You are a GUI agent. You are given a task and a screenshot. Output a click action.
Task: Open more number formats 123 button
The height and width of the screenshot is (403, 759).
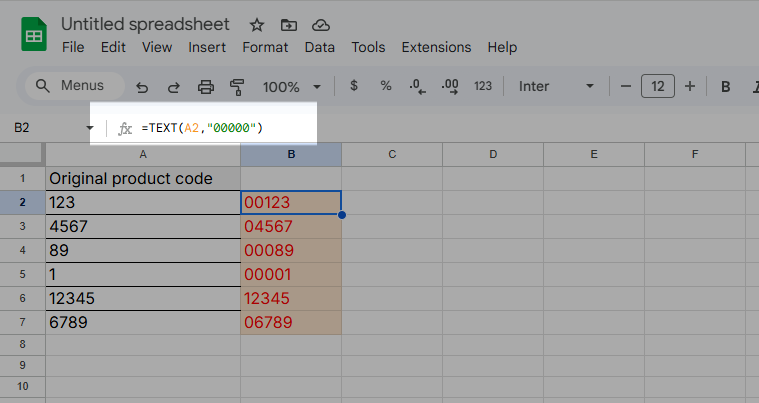point(483,87)
